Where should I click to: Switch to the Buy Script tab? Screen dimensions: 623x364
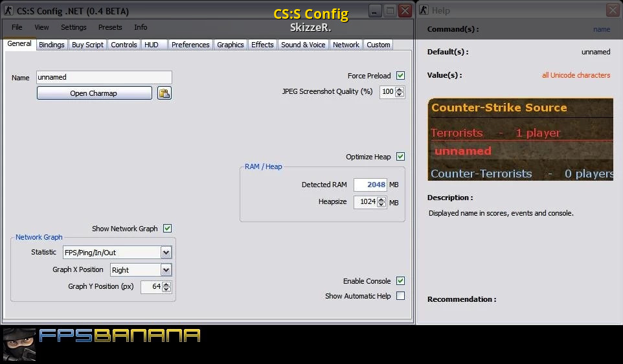[x=87, y=45]
